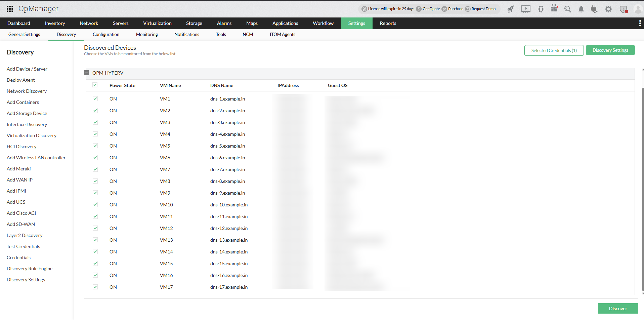Switch to General Settings tab
Image resolution: width=644 pixels, height=320 pixels.
(24, 34)
